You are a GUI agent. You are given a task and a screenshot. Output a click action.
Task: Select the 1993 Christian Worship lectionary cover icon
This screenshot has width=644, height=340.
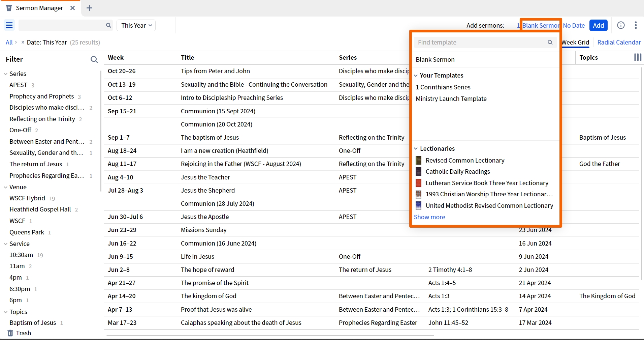[419, 194]
